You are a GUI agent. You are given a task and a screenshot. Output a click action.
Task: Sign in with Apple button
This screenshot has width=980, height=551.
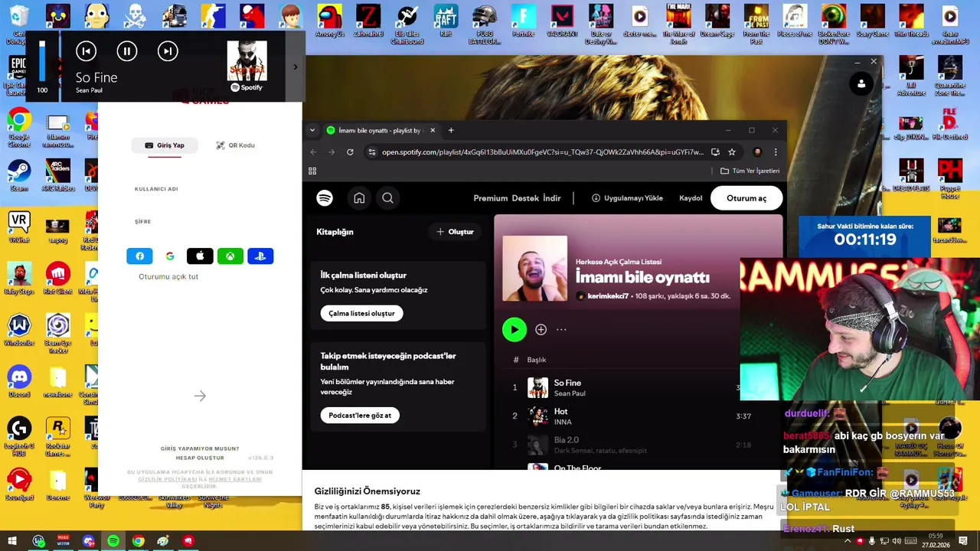[x=200, y=256]
